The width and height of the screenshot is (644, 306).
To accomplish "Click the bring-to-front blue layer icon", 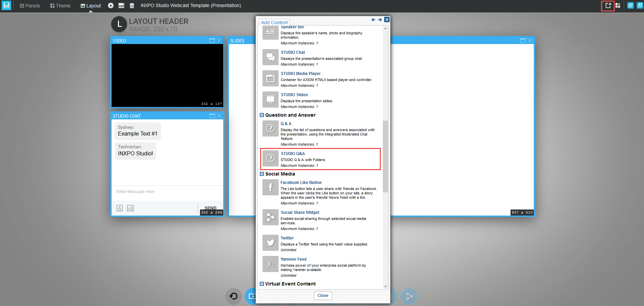I will click(630, 5).
